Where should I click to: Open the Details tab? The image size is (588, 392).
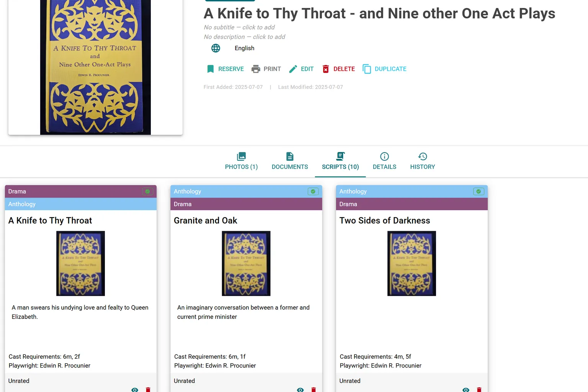(x=384, y=161)
